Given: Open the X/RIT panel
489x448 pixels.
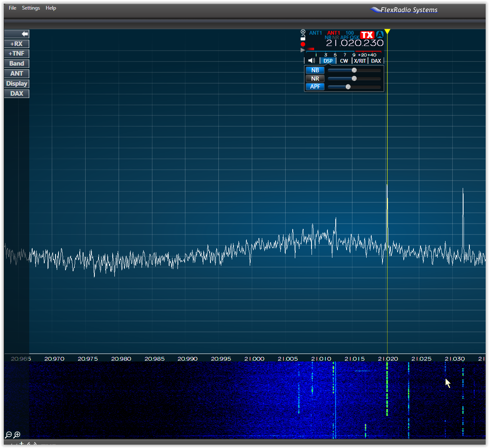Looking at the screenshot, I should click(360, 61).
